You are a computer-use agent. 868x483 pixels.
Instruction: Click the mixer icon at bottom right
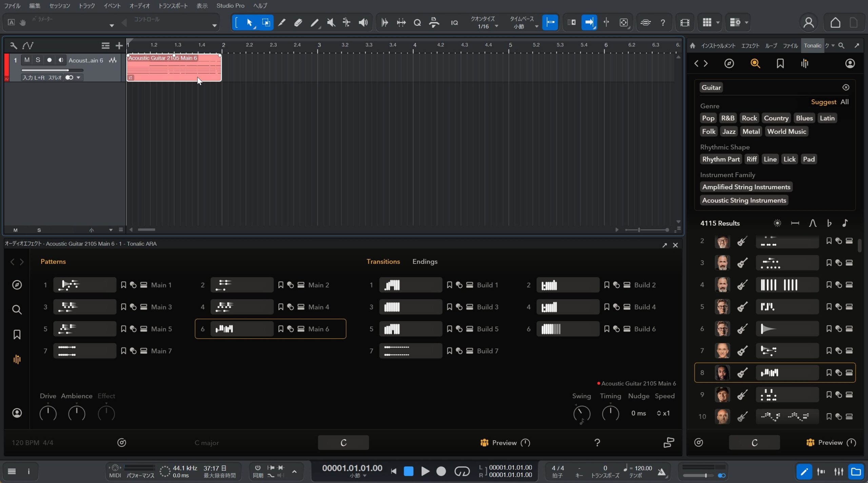pyautogui.click(x=839, y=471)
